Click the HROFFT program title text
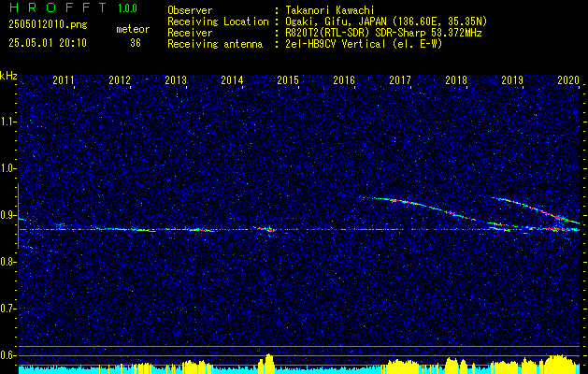 59,7
